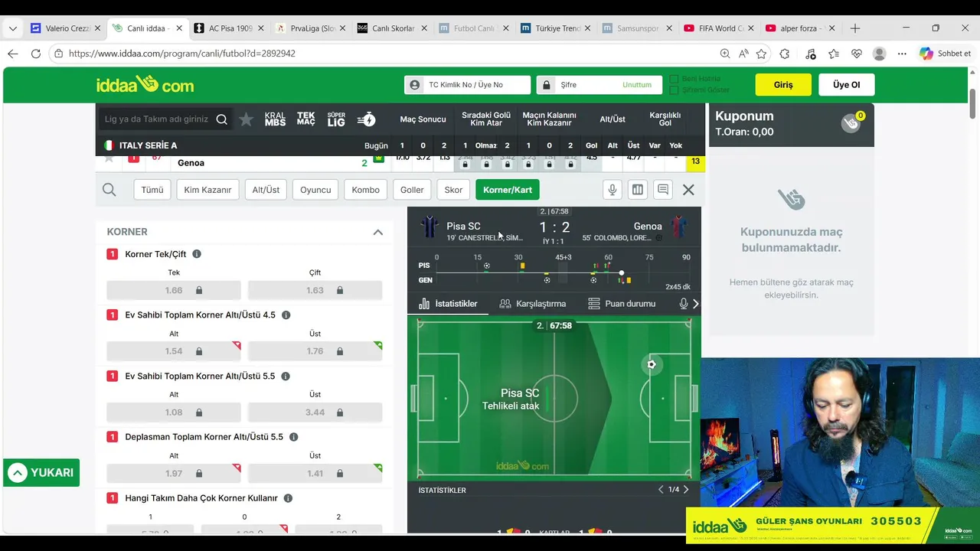Click the stopwatch live matches icon
The image size is (980, 551).
367,119
